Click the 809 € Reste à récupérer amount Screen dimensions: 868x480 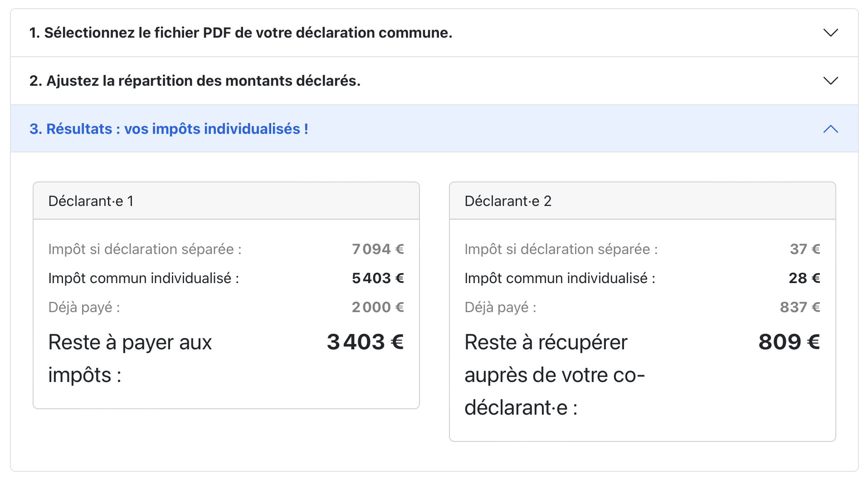(789, 342)
